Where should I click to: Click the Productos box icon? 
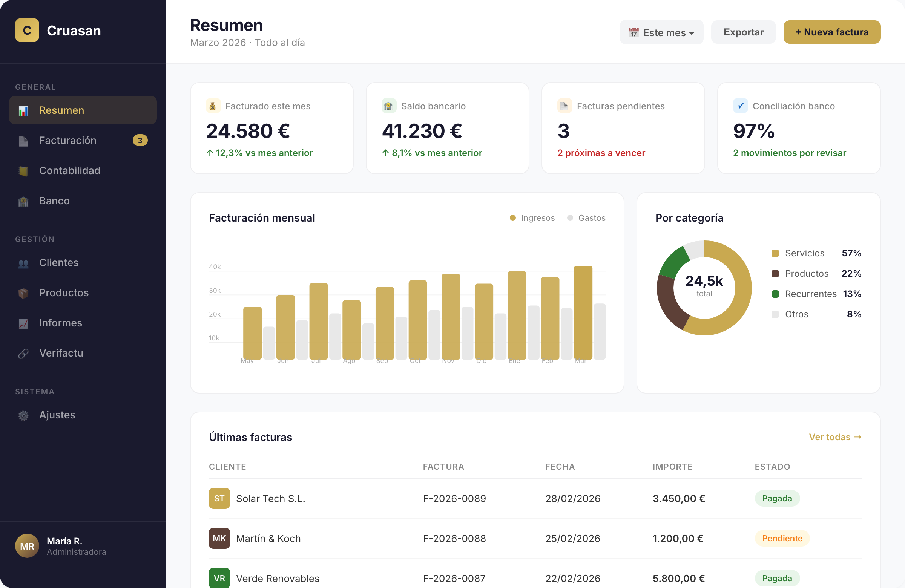pos(24,292)
